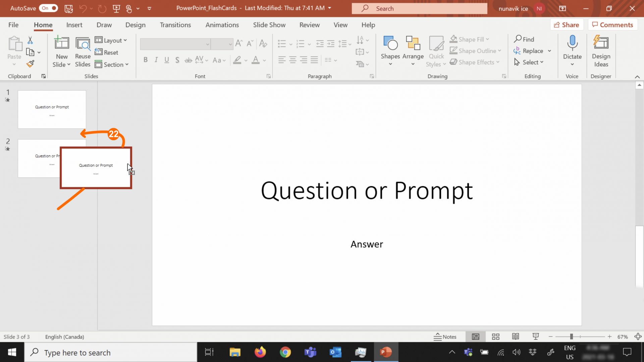Image resolution: width=644 pixels, height=362 pixels.
Task: Open the Change Case dropdown
Action: click(219, 60)
